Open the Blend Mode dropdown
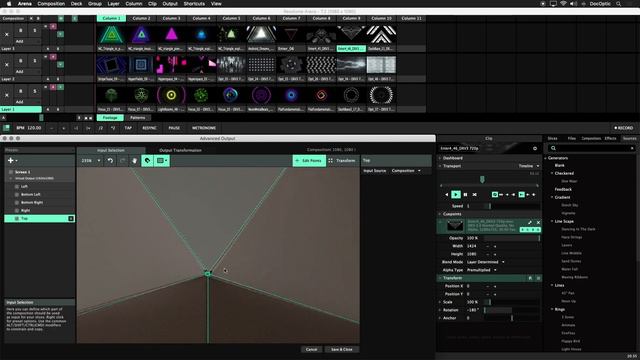This screenshot has width=640, height=360. [486, 262]
